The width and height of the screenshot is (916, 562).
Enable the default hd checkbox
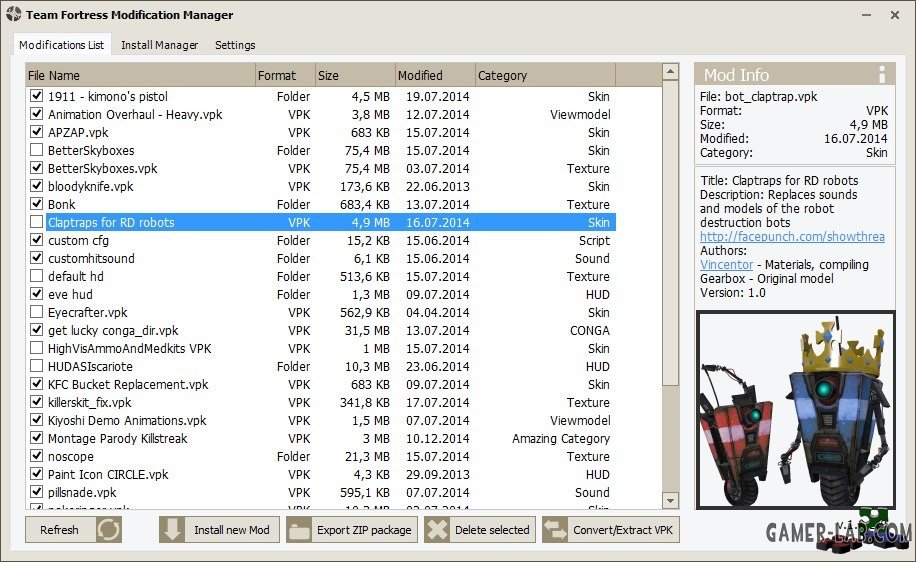(x=36, y=275)
